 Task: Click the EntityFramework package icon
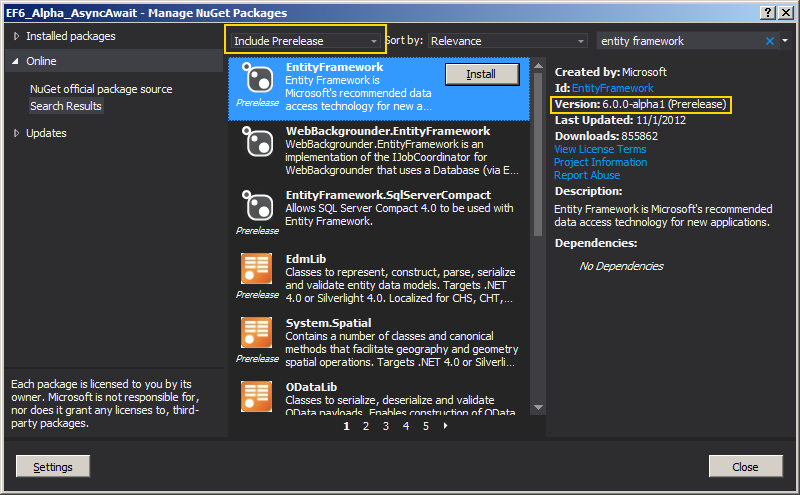point(258,79)
